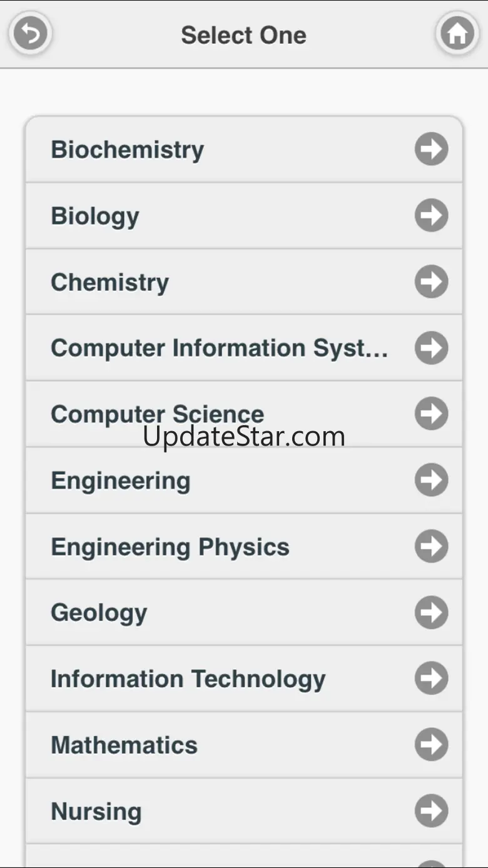Choose Information Technology label

[188, 679]
